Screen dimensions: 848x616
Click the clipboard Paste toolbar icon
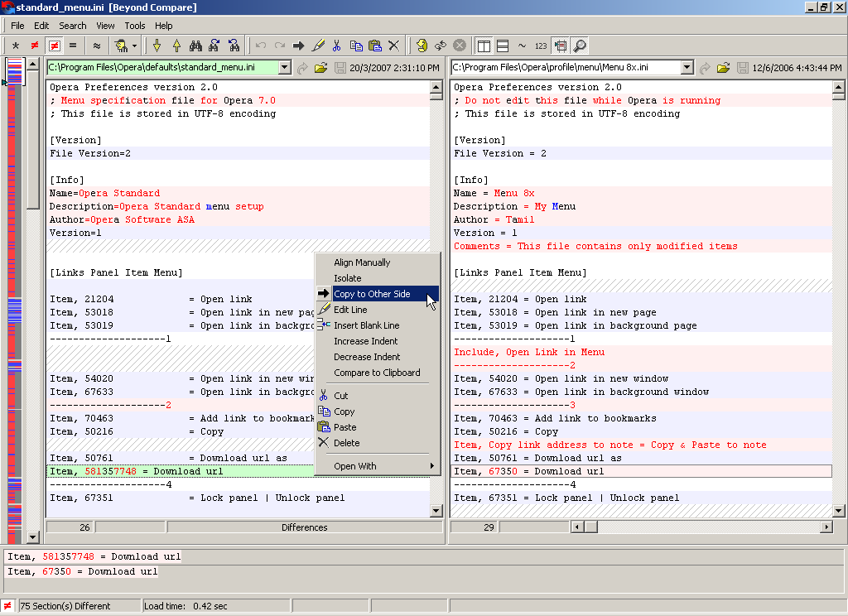point(375,46)
